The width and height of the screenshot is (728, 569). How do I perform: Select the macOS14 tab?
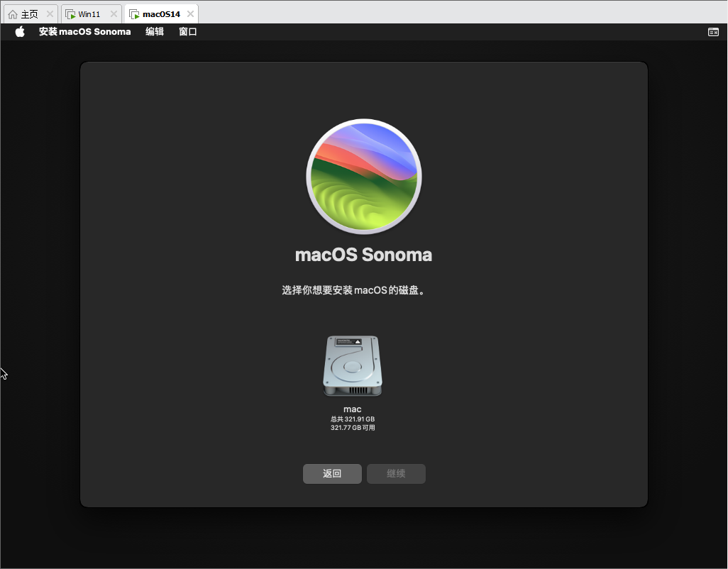point(161,14)
